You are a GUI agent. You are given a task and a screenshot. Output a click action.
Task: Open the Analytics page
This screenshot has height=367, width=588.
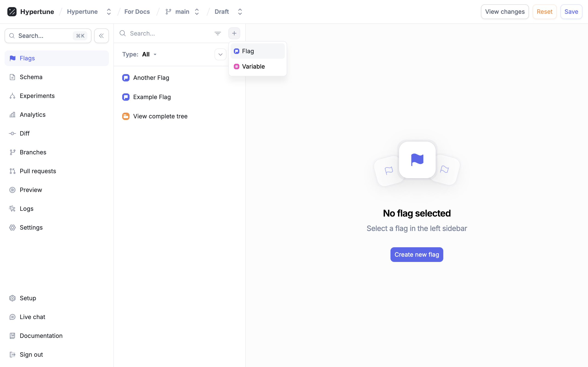click(32, 114)
